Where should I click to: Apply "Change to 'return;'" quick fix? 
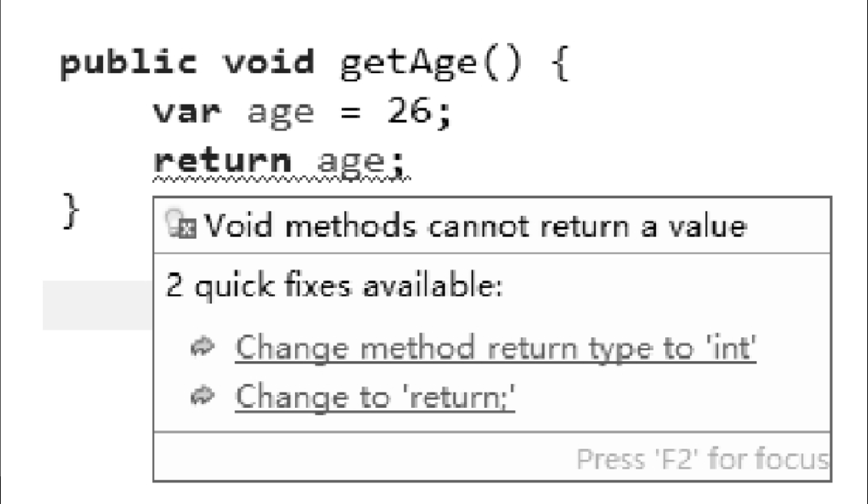pyautogui.click(x=375, y=397)
